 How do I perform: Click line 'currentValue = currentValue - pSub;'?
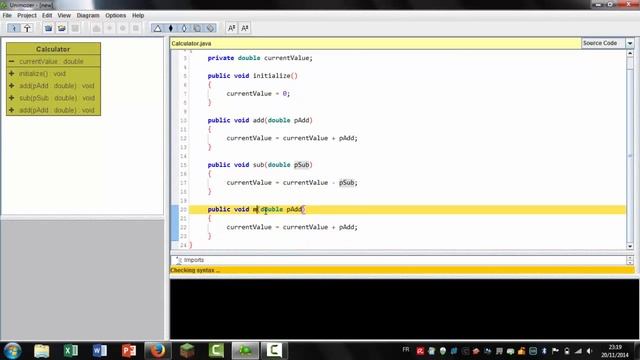click(292, 183)
